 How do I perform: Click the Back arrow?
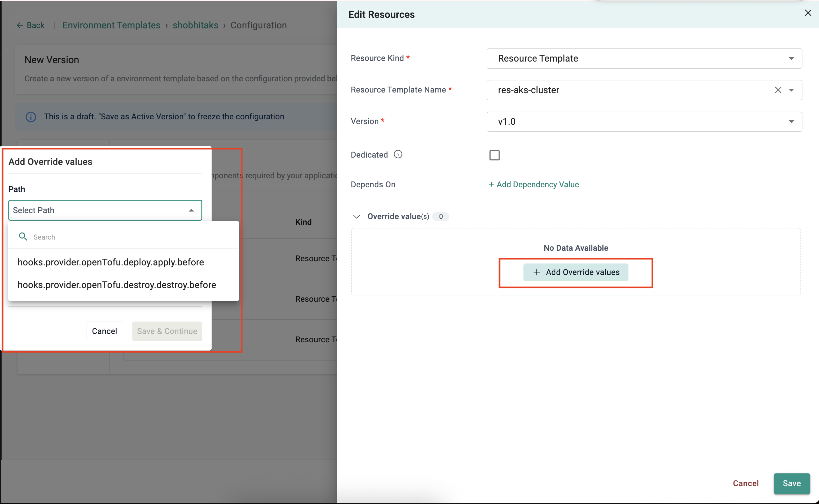tap(20, 25)
